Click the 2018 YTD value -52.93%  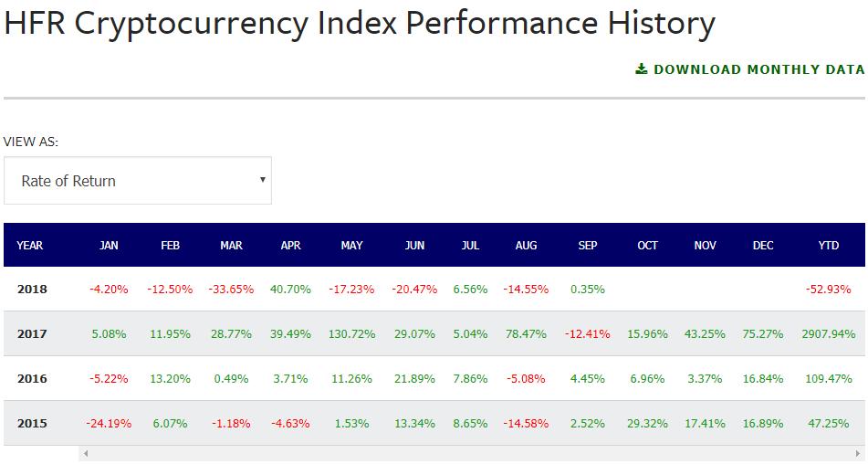(x=828, y=290)
